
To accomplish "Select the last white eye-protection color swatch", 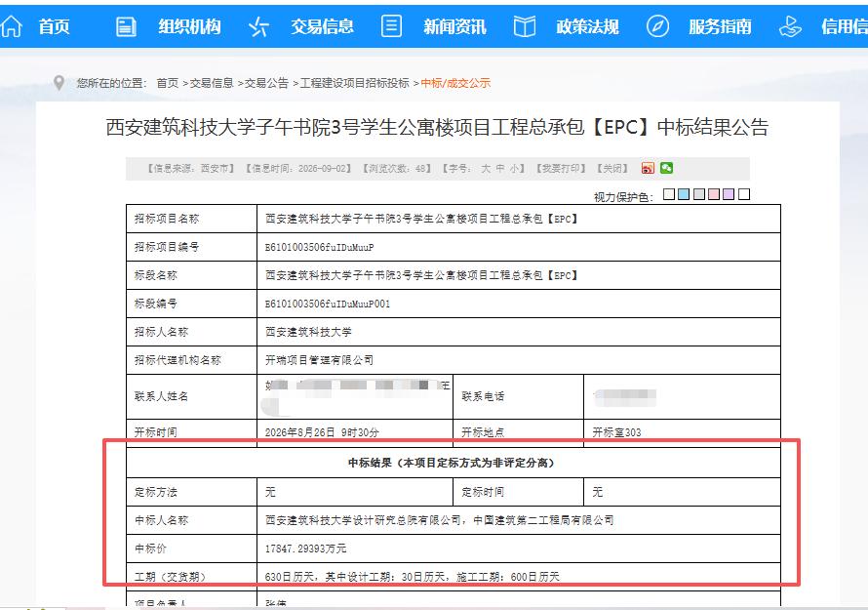I will (744, 194).
